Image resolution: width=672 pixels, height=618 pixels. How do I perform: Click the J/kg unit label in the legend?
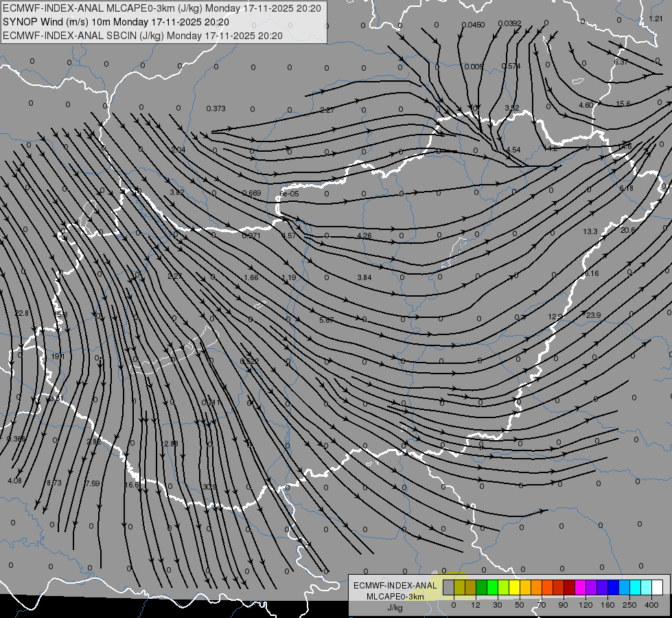pos(395,608)
